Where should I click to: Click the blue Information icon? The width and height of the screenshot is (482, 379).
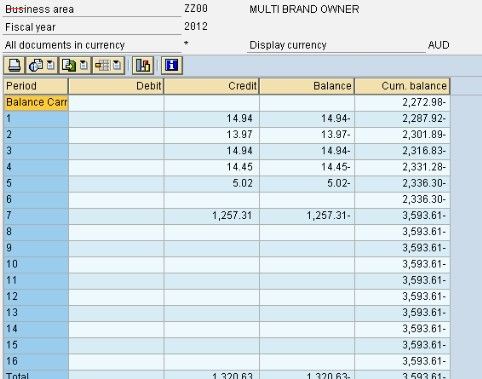172,65
